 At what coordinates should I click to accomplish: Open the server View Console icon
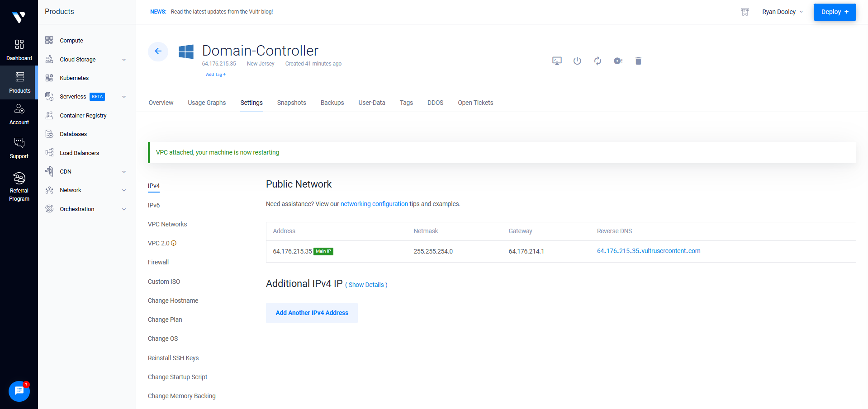coord(557,61)
